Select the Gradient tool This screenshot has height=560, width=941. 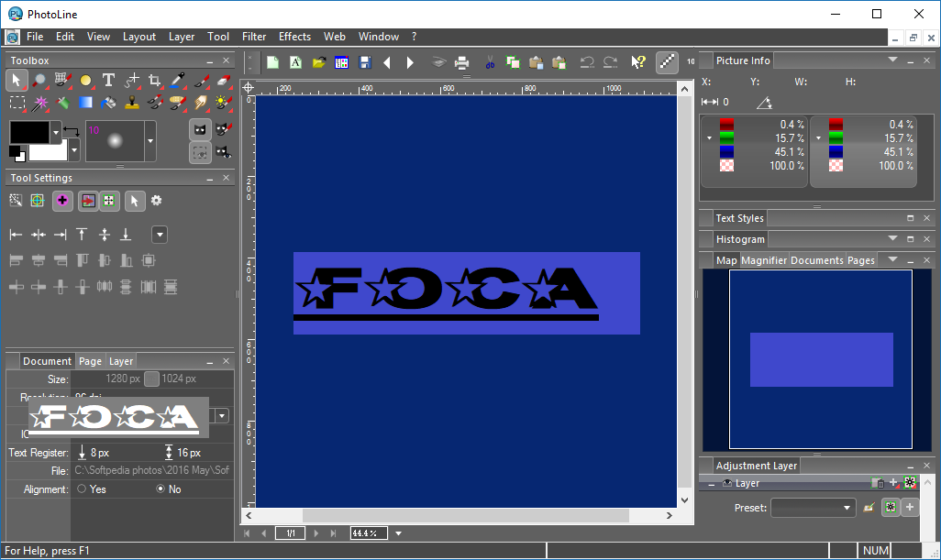tap(86, 104)
